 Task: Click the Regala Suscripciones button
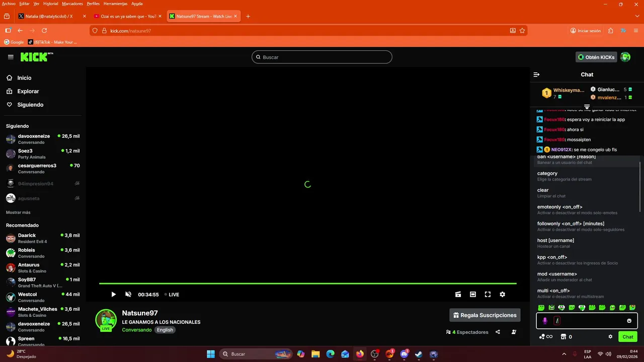pos(485,315)
